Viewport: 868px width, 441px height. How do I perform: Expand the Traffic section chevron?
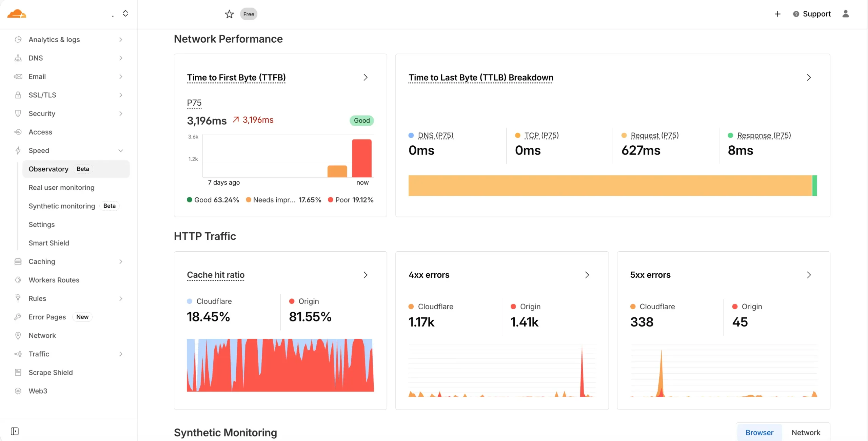(x=121, y=354)
